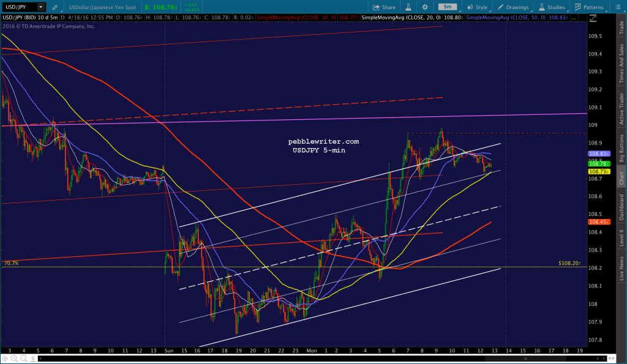This screenshot has width=627, height=364.
Task: Click the +0.03% change value
Action: (x=190, y=10)
